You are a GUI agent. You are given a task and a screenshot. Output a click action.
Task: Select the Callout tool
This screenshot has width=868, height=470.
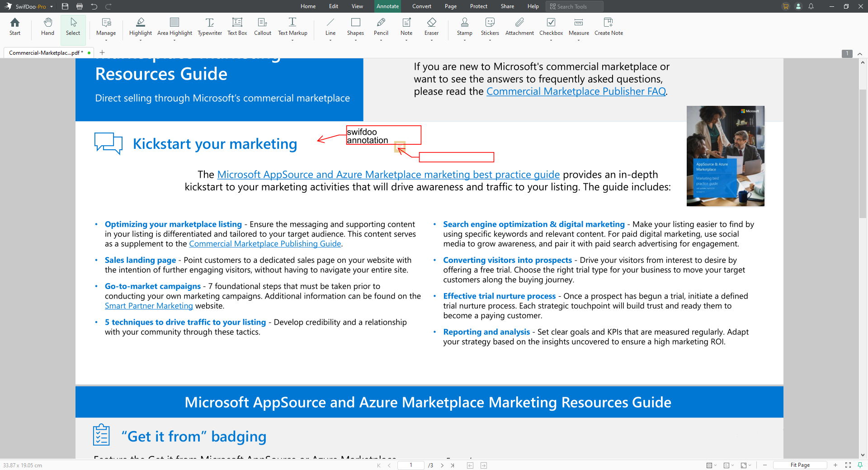(x=263, y=27)
